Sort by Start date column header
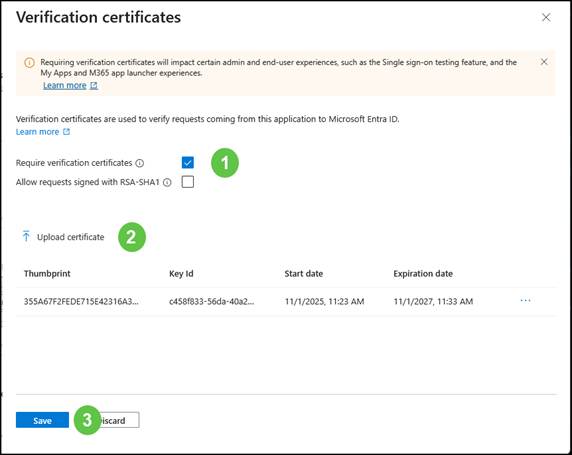Image resolution: width=572 pixels, height=455 pixels. click(x=304, y=274)
